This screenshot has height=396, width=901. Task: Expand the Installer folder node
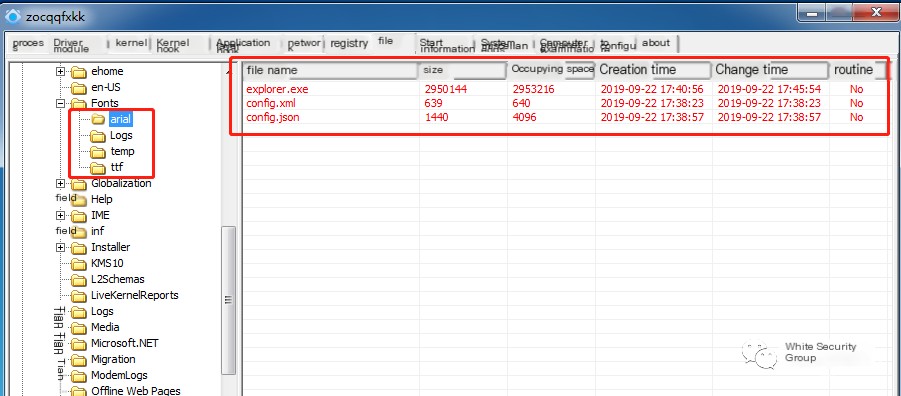[60, 247]
